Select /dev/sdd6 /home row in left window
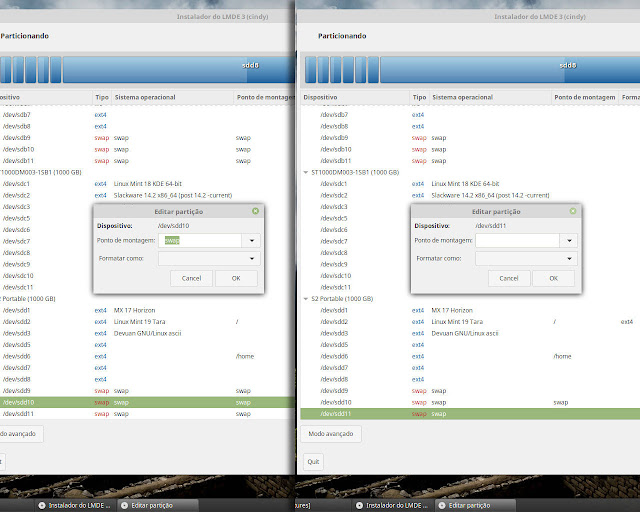Viewport: 640px width, 512px height. (x=147, y=356)
